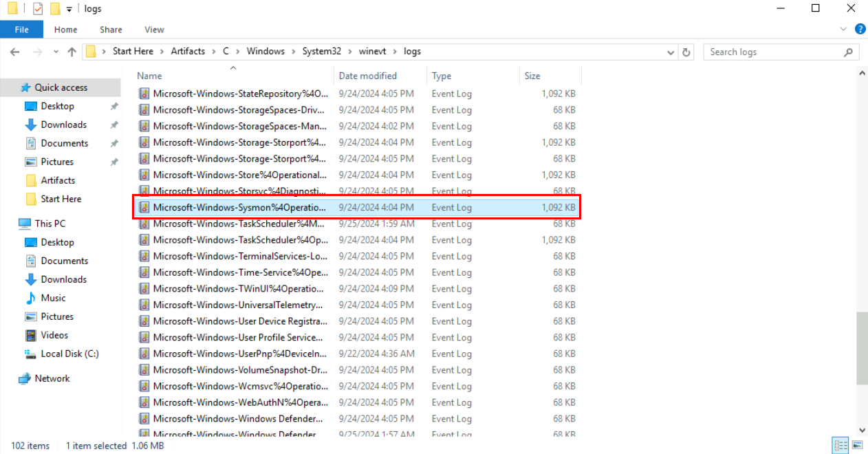
Task: Open the Start Here folder in sidebar
Action: 61,199
